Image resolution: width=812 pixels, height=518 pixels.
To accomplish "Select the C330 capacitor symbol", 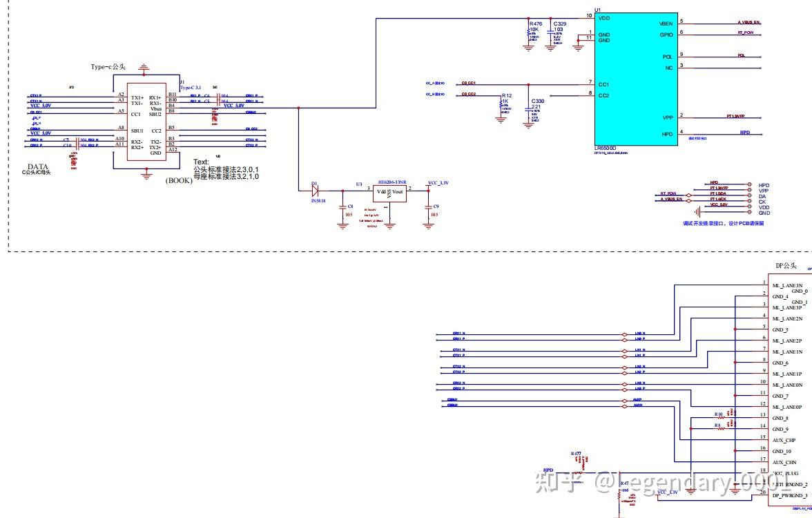I will [x=529, y=111].
